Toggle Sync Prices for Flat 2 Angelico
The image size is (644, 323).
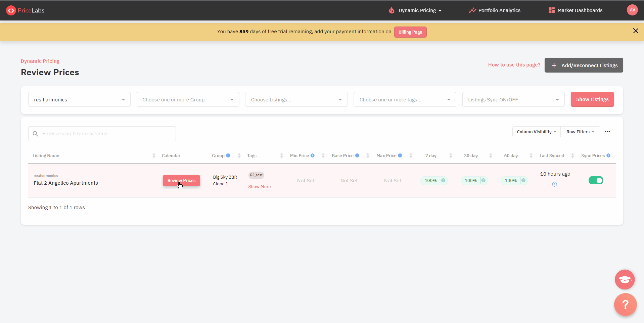(596, 180)
